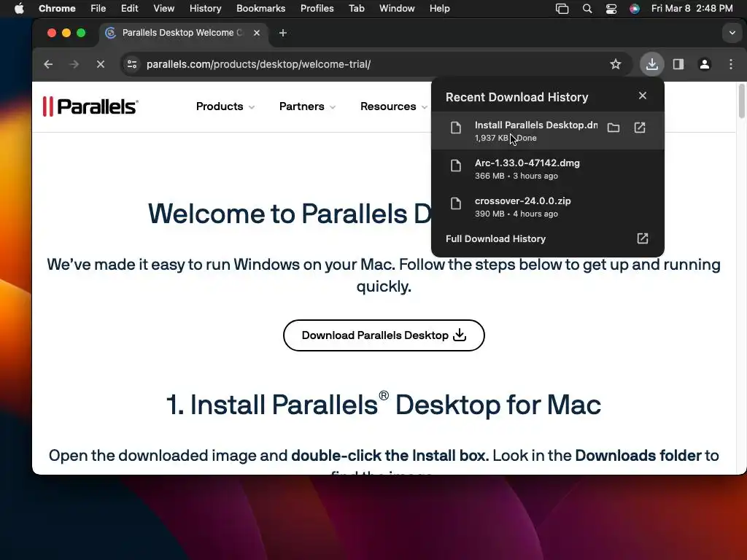Image resolution: width=747 pixels, height=560 pixels.
Task: Open the View menu
Action: click(163, 9)
